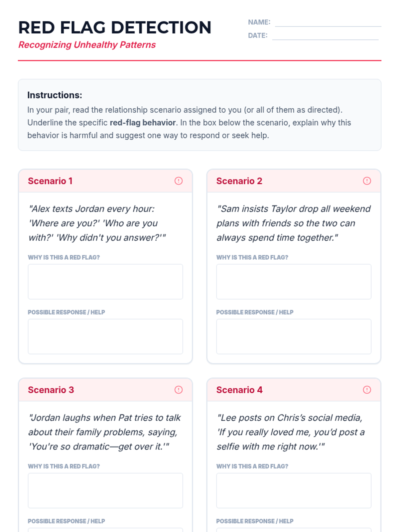Click the Name line field
The height and width of the screenshot is (532, 399).
tap(328, 22)
